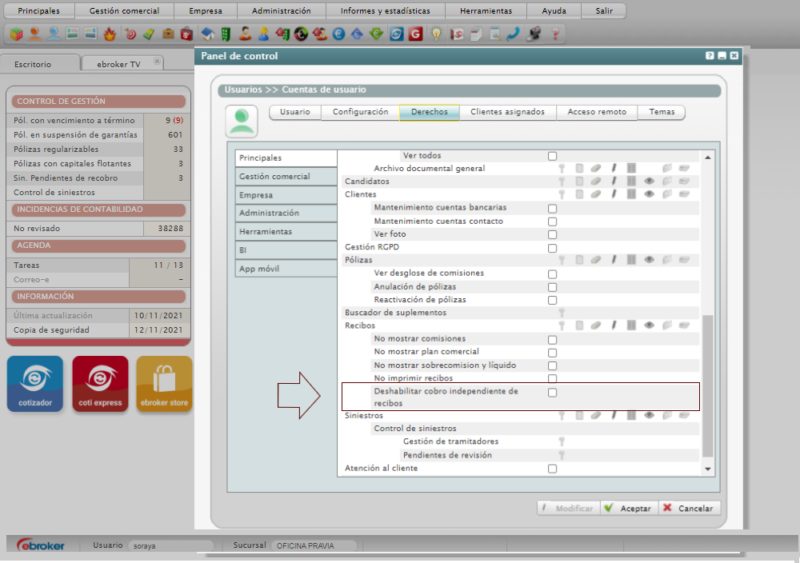Image resolution: width=800 pixels, height=563 pixels.
Task: Enable Deshabilitar cobro independiente de recibos checkbox
Action: 552,392
